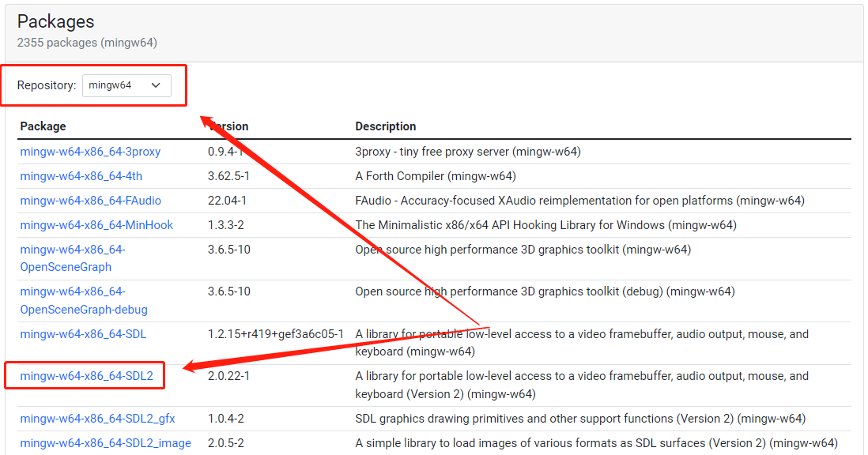Click the SDL2 version 2.0.22-1 cell
This screenshot has width=868, height=455.
click(x=228, y=376)
